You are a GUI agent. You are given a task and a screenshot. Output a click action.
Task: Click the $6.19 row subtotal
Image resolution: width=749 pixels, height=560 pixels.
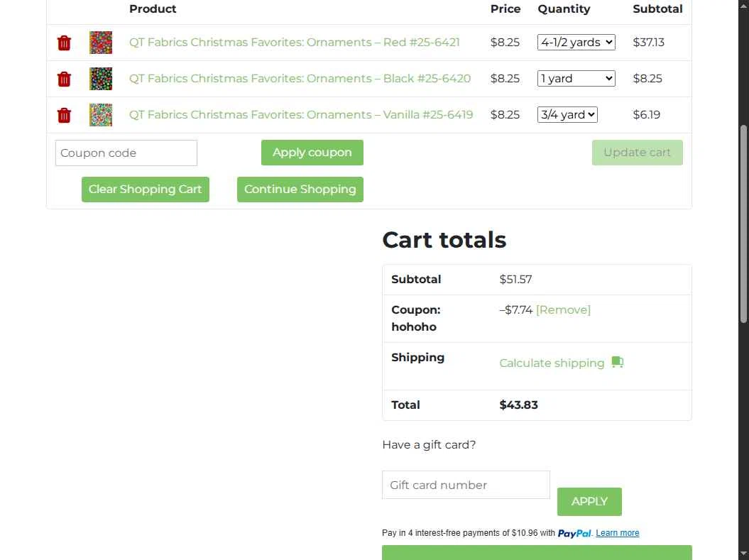[x=646, y=114]
